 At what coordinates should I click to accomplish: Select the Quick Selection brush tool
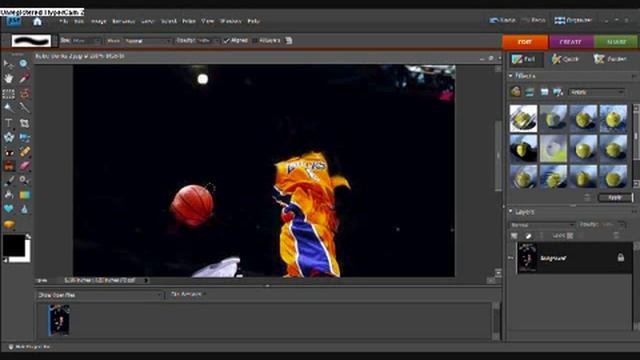tap(24, 108)
